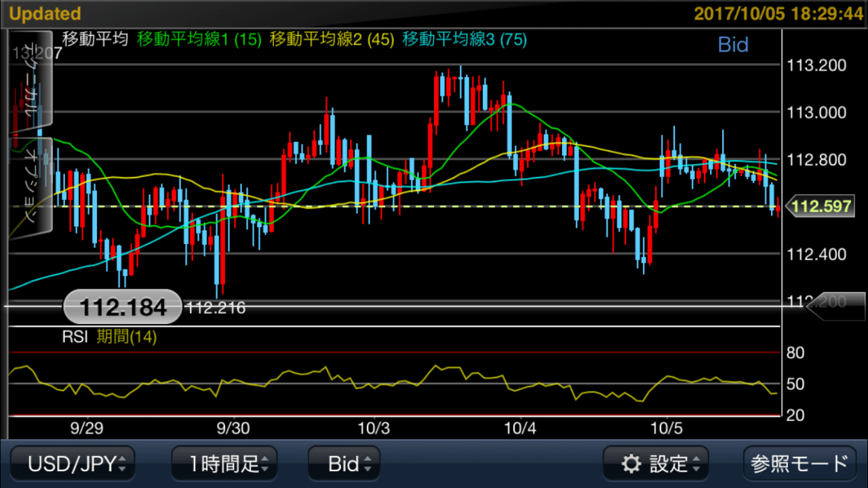Tap the RSI 50 level label
The width and height of the screenshot is (868, 488).
796,384
